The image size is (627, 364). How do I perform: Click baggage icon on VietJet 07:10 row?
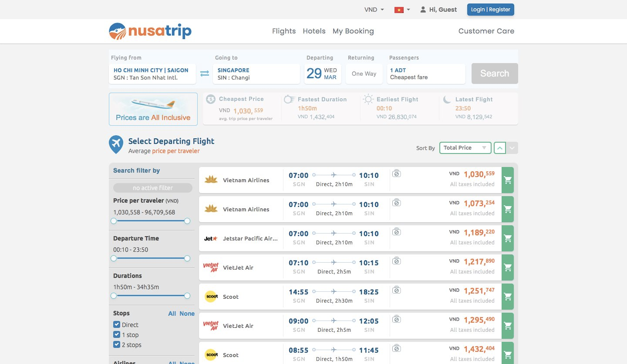[x=396, y=261]
